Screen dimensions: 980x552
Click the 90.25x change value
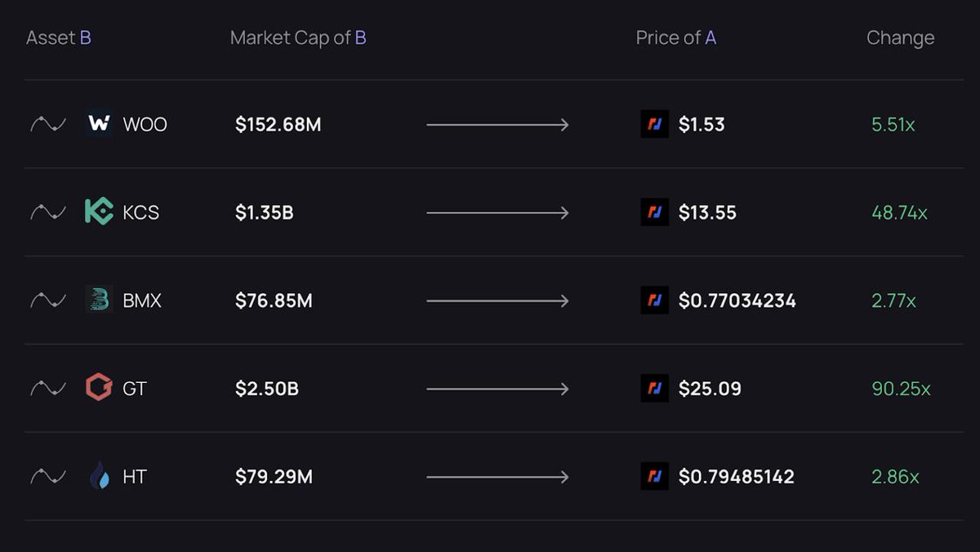click(x=901, y=389)
